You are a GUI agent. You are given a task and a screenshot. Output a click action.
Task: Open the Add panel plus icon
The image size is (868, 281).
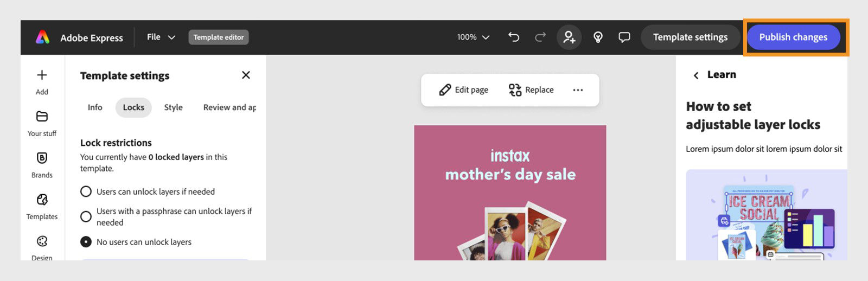pos(42,75)
